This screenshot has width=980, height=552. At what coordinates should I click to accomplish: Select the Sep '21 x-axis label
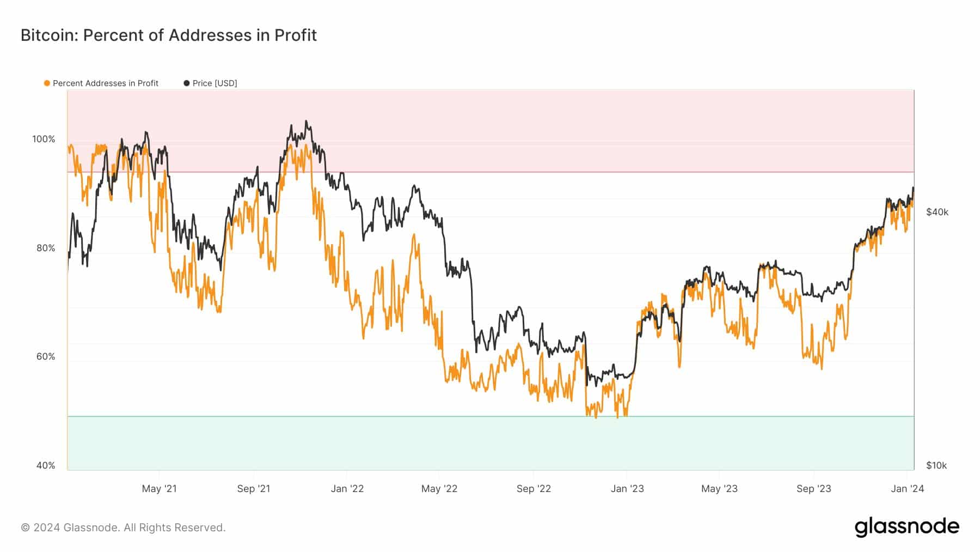pyautogui.click(x=254, y=489)
